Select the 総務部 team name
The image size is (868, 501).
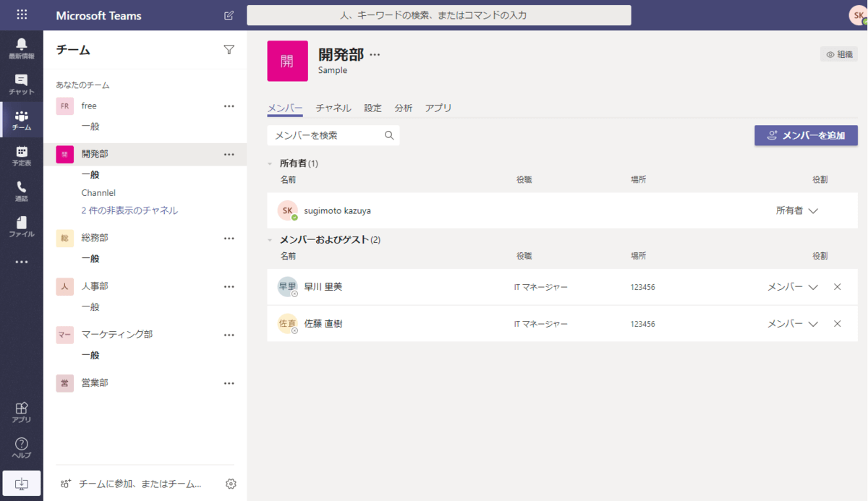95,238
